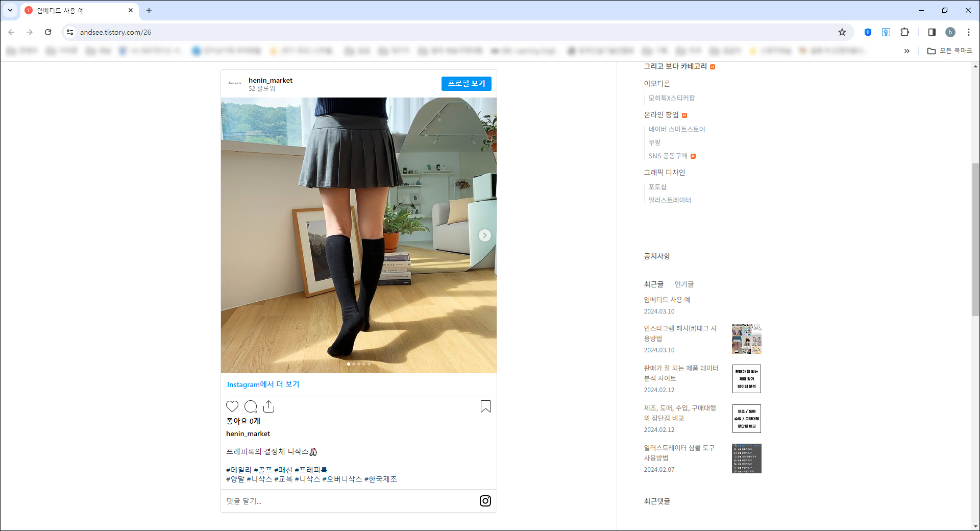Toggle the browser side panel

[932, 32]
